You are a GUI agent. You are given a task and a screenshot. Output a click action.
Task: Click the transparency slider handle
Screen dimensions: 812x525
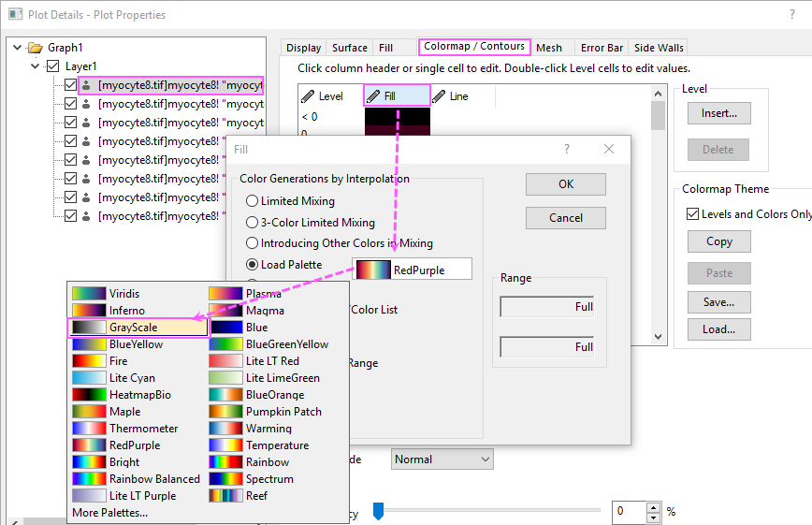(x=378, y=510)
